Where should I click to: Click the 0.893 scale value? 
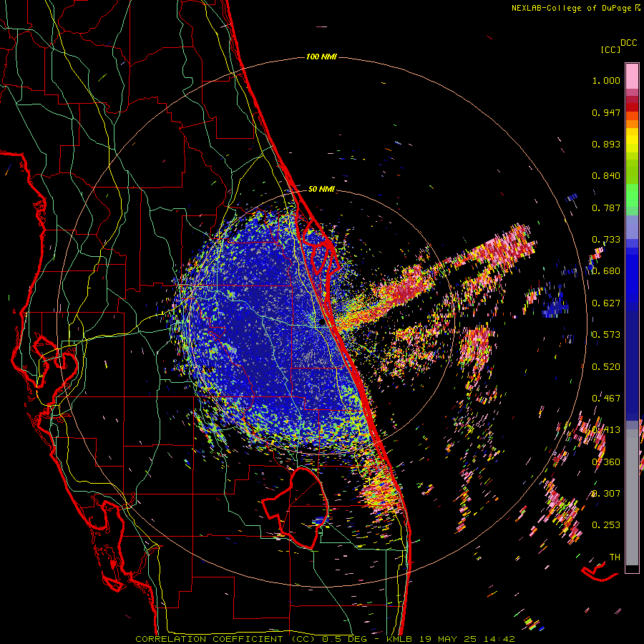[x=606, y=144]
